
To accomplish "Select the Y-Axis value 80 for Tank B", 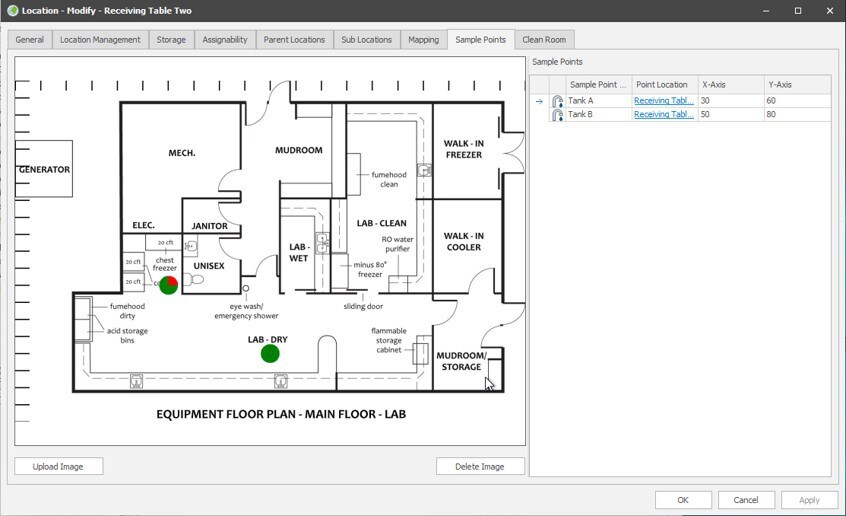I will 795,115.
